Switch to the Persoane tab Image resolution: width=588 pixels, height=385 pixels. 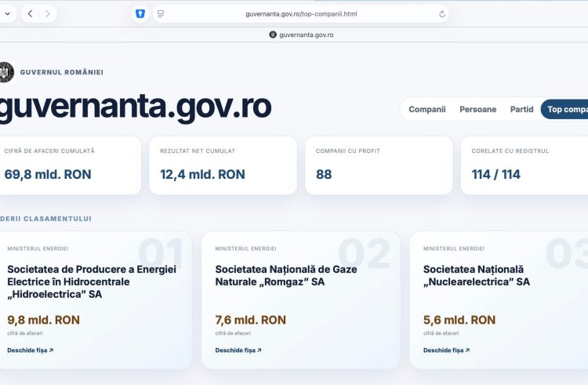click(x=477, y=110)
